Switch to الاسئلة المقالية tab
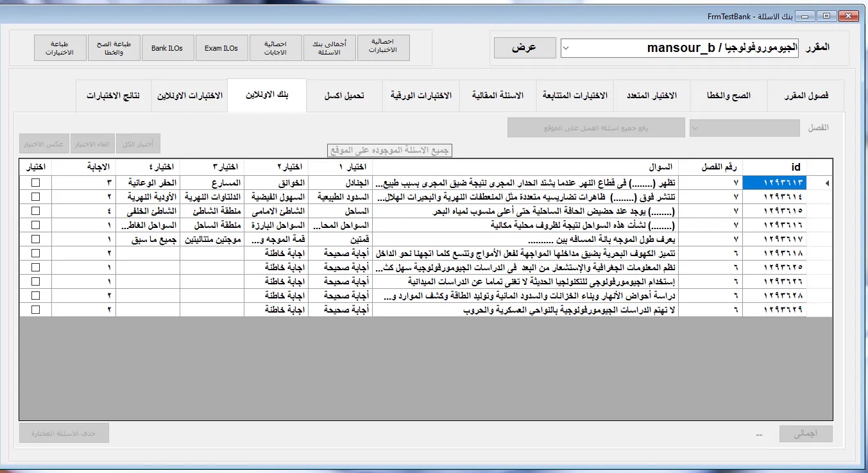Screen dimensions: 868x473 point(498,96)
